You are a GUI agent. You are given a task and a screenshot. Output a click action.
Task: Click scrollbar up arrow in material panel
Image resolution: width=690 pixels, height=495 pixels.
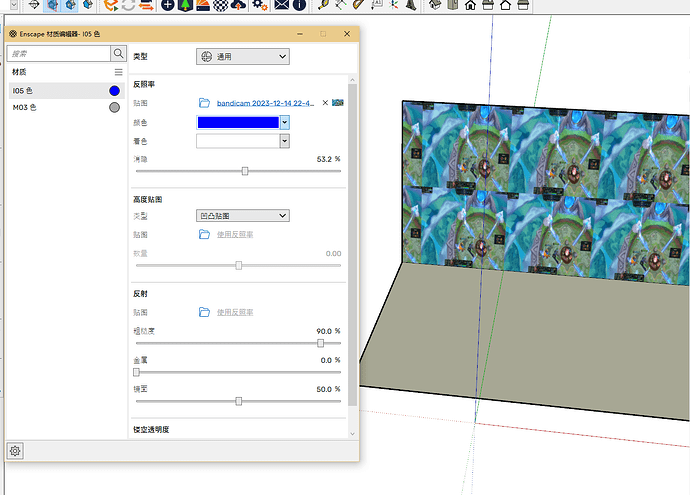point(352,80)
